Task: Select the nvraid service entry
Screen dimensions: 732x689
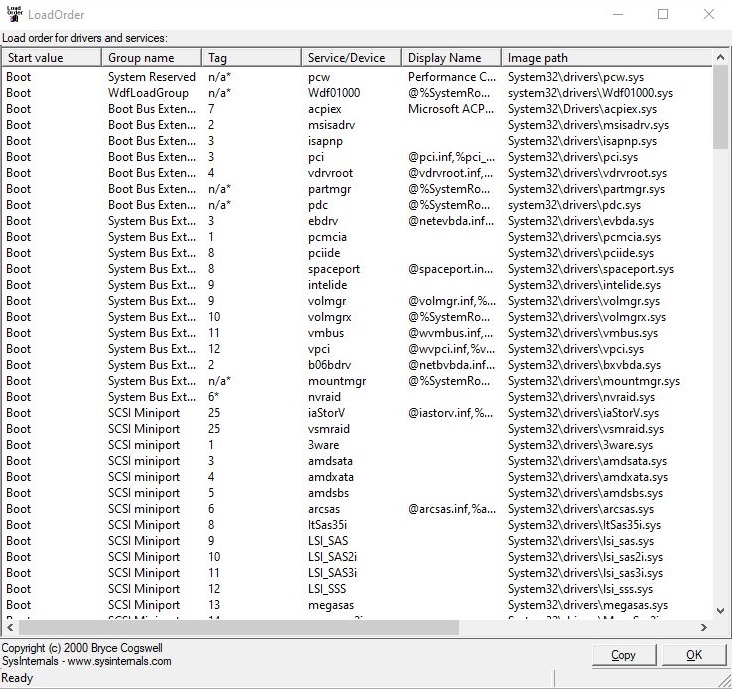Action: coord(324,397)
